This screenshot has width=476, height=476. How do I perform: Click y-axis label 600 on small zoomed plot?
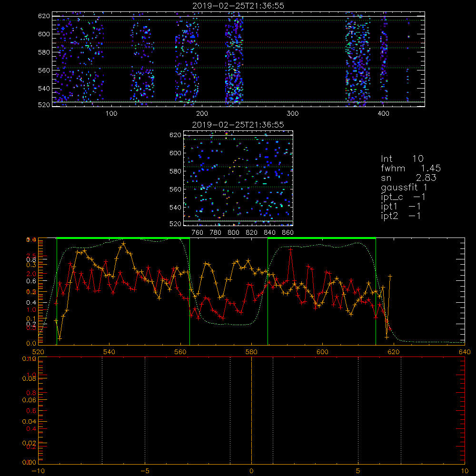tap(176, 153)
